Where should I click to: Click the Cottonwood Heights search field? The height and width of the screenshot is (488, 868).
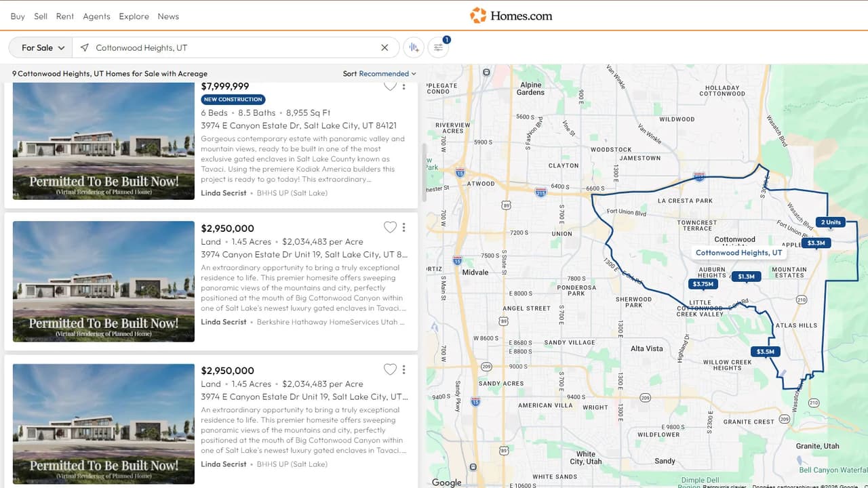click(234, 47)
